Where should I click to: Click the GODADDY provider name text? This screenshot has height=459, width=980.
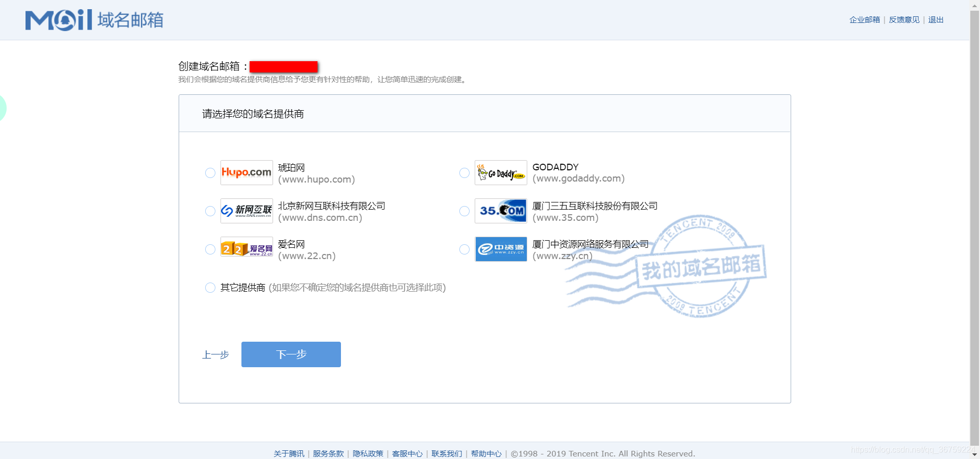(555, 167)
